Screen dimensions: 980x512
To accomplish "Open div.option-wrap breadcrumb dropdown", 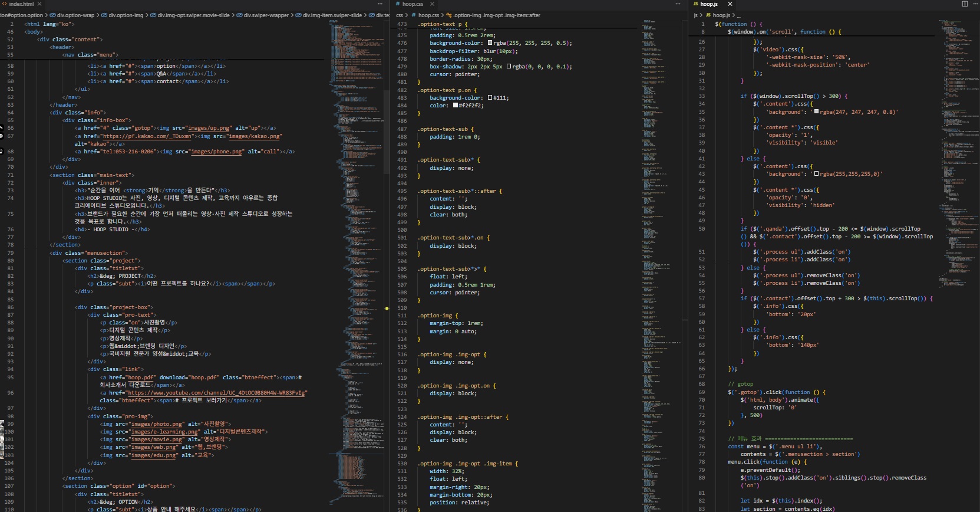I will pos(75,15).
